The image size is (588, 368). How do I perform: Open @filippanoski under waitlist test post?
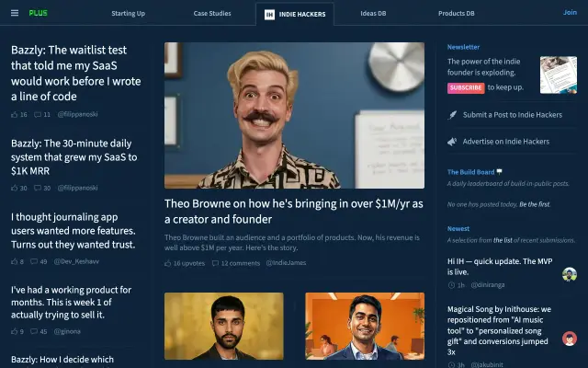[x=77, y=114]
